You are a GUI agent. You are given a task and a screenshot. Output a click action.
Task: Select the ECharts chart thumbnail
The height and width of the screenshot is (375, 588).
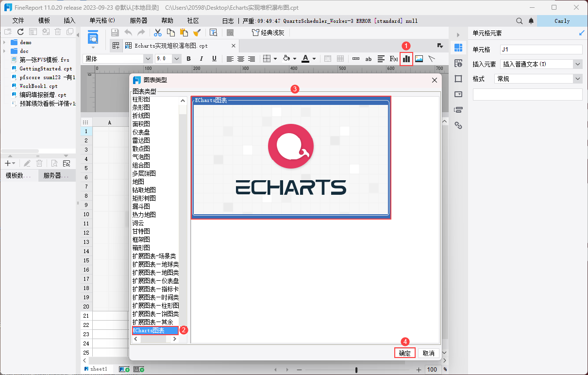[291, 158]
